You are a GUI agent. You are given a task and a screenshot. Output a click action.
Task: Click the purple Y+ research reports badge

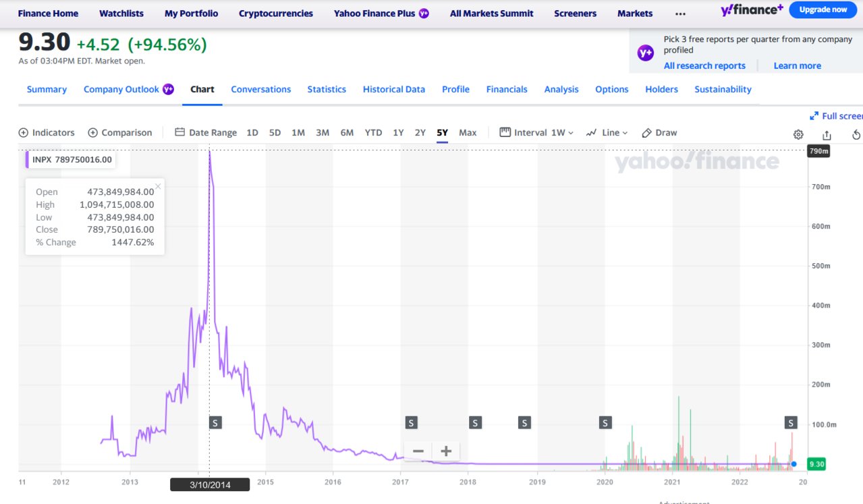(x=646, y=52)
